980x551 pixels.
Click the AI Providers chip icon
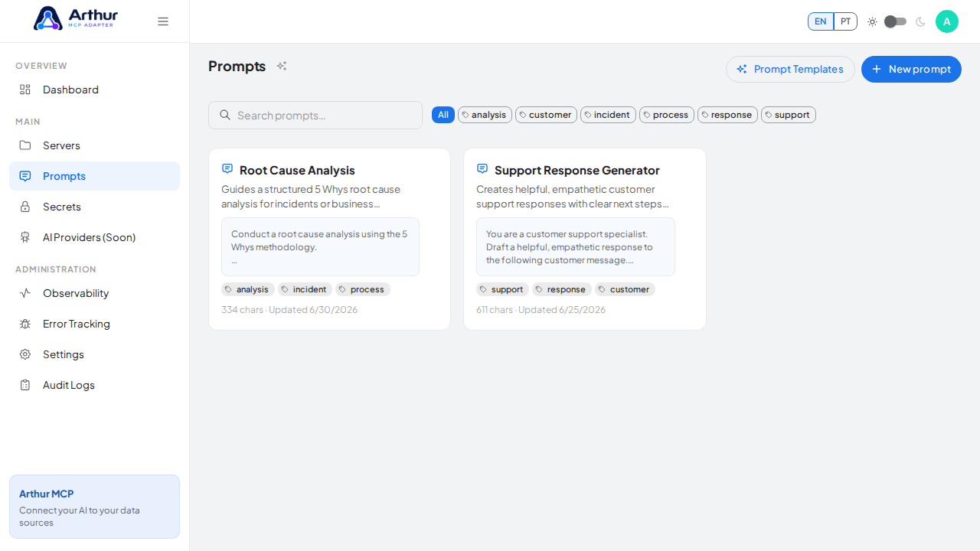click(x=25, y=237)
